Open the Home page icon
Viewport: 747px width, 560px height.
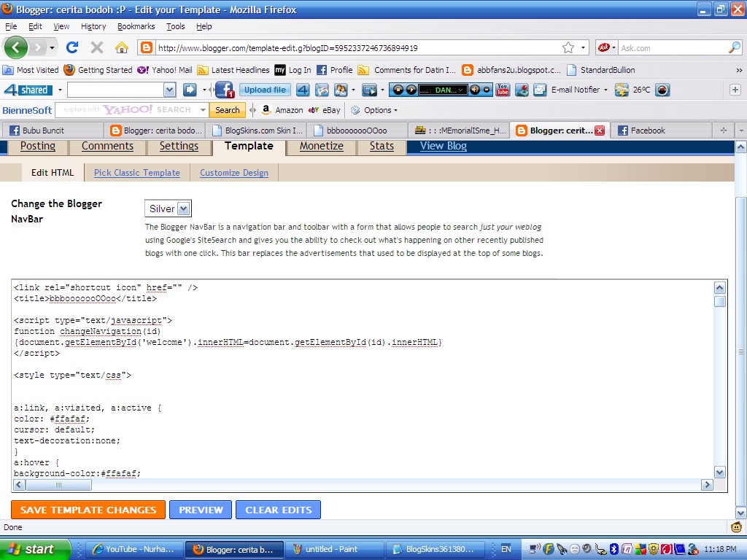coord(122,47)
